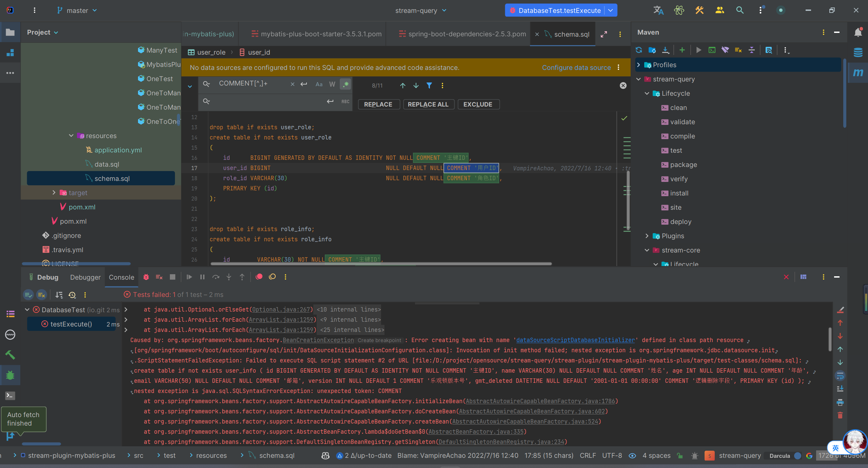The width and height of the screenshot is (868, 468).
Task: Click the Rerun debug bug icon
Action: (146, 277)
